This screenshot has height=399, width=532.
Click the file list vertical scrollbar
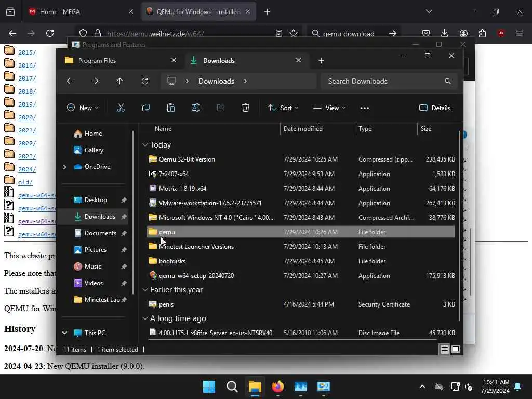(x=459, y=225)
